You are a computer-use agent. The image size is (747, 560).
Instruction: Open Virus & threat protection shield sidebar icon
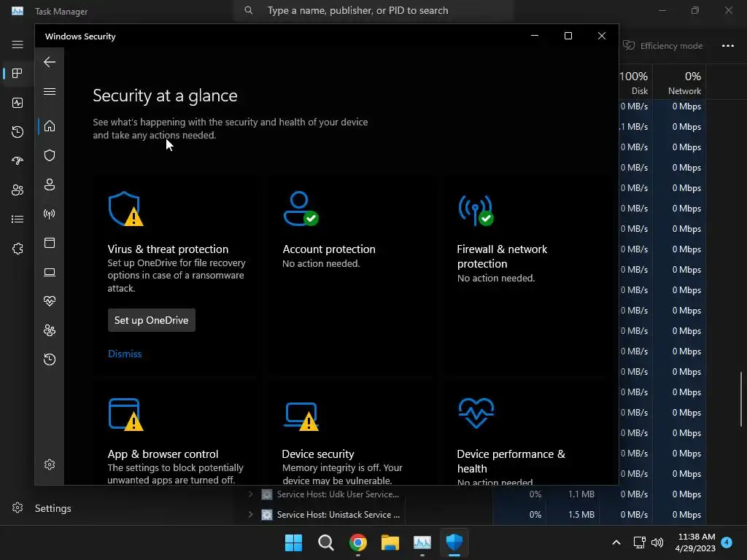pos(50,155)
